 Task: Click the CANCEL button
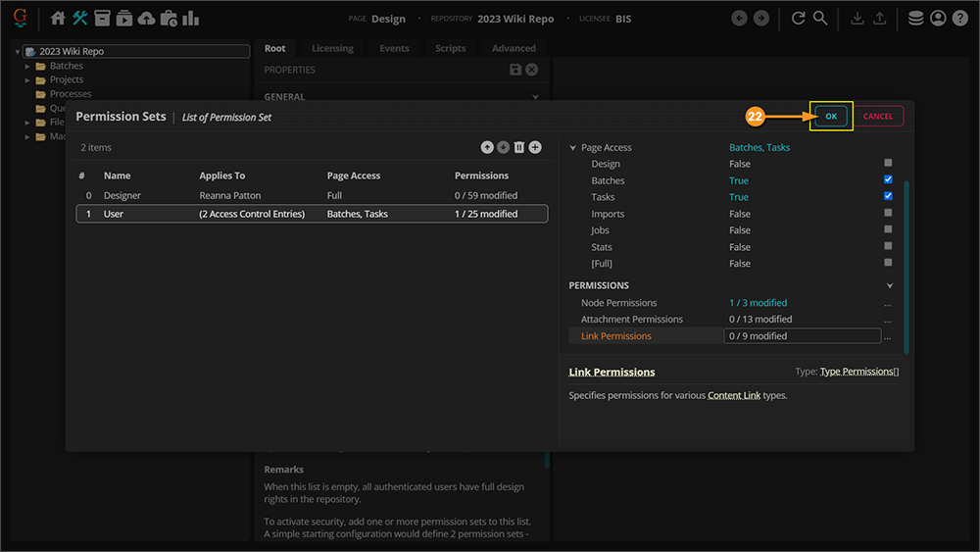[x=877, y=116]
